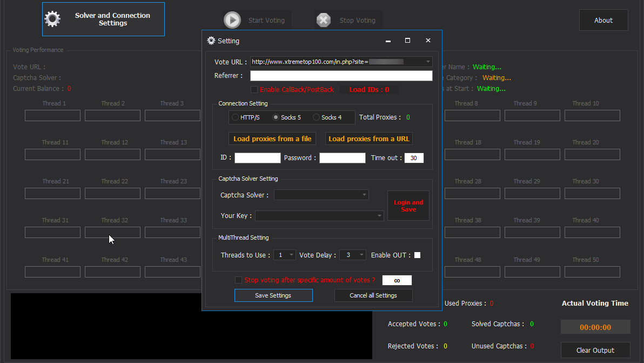644x363 pixels.
Task: Enable the CallBack/PostBack checkbox
Action: (x=254, y=90)
